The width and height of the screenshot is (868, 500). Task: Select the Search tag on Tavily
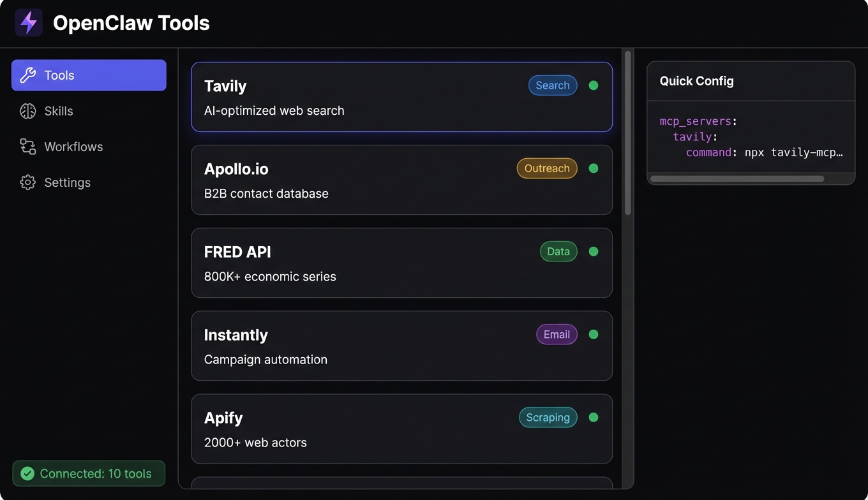pos(552,85)
